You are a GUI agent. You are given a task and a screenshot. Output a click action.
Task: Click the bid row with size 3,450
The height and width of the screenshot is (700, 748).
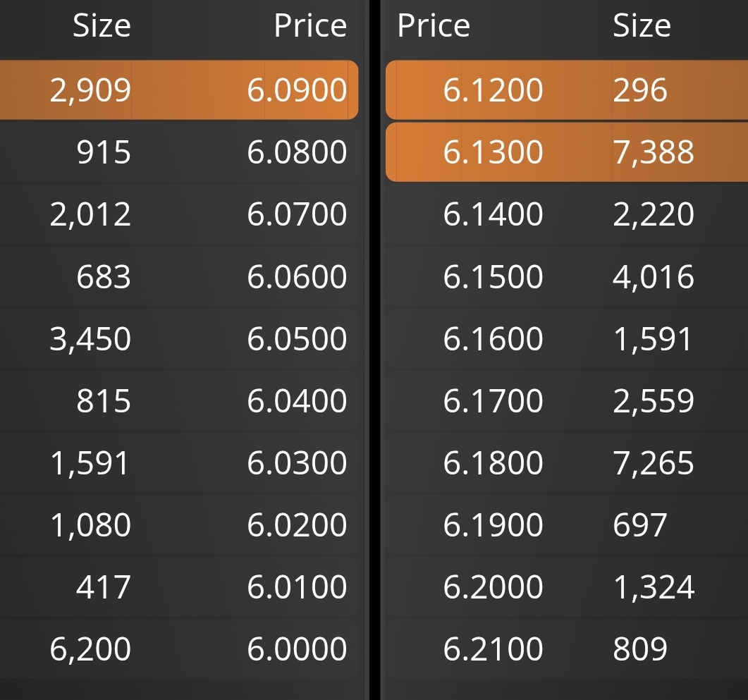[179, 338]
